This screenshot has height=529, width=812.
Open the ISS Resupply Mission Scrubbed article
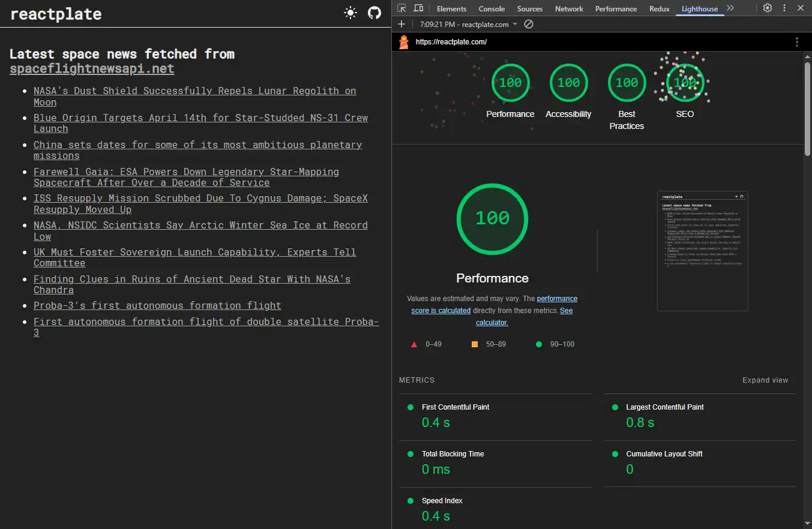200,204
